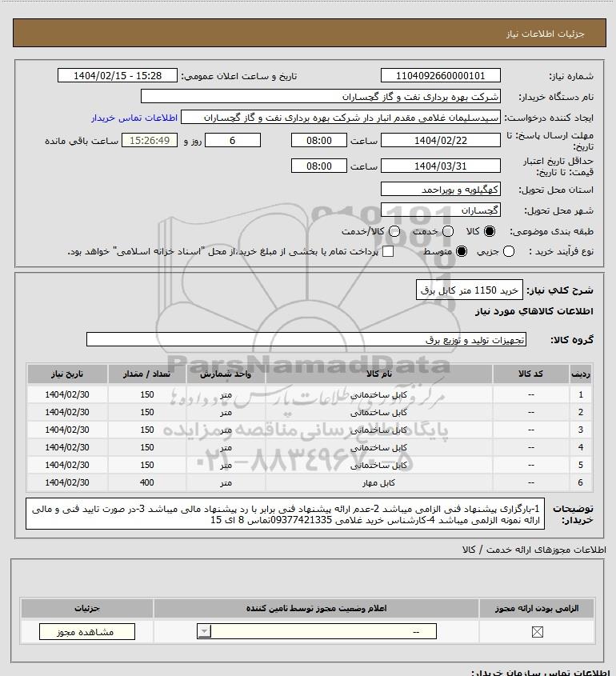Click the واحد شمارش column header
The height and width of the screenshot is (676, 616).
(226, 374)
